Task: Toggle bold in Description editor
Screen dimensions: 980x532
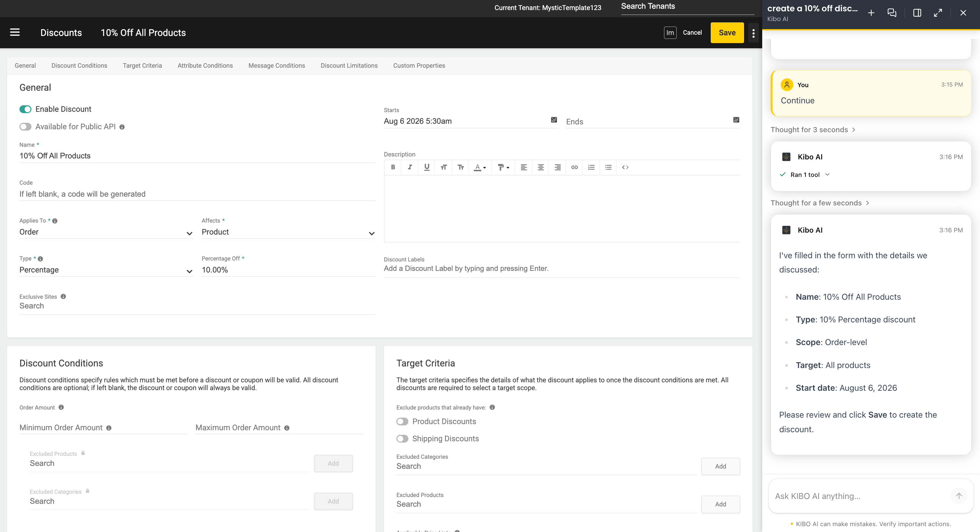Action: [x=393, y=167]
